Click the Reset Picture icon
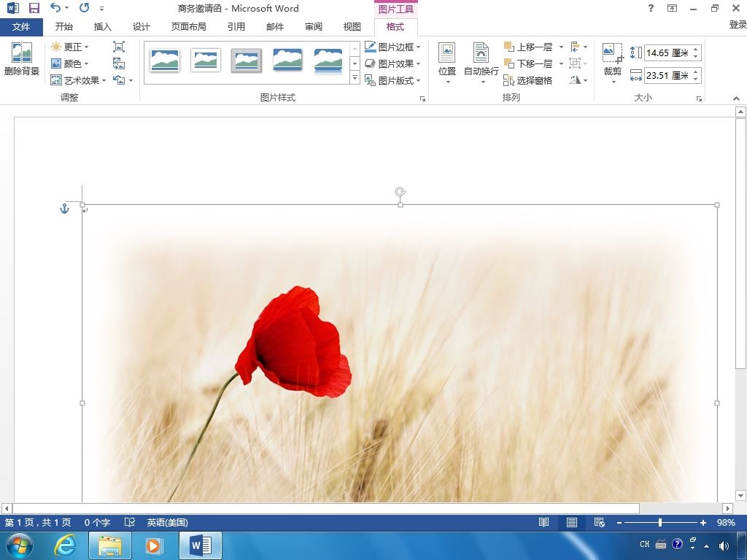Image resolution: width=747 pixels, height=560 pixels. [x=119, y=80]
